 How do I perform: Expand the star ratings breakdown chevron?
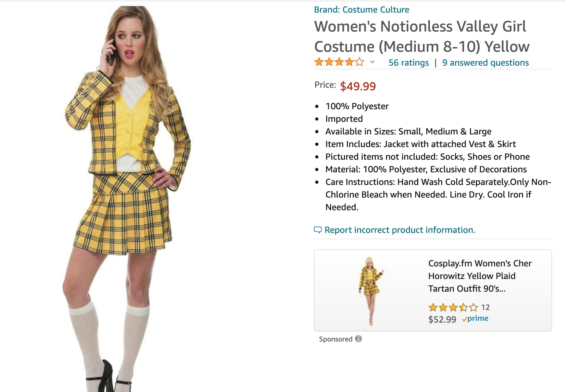371,62
